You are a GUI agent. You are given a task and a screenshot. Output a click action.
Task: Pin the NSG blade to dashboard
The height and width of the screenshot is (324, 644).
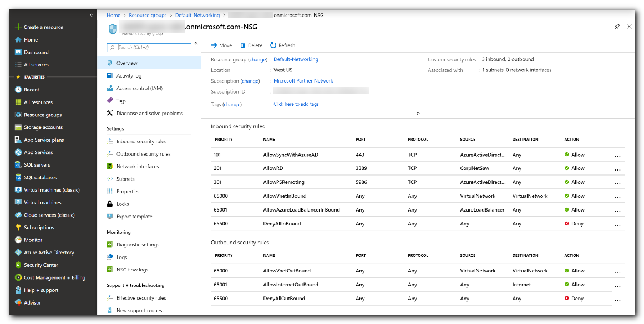coord(617,27)
